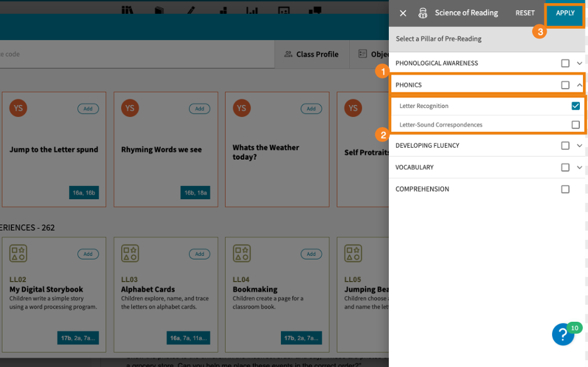Open the help bubble with 10 badge

pos(563,335)
